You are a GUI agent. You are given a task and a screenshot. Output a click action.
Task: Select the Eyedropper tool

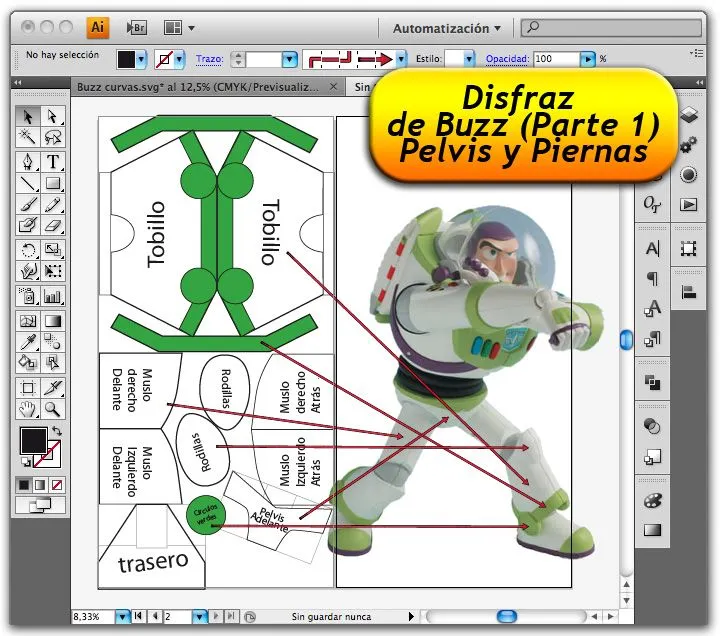tap(28, 342)
